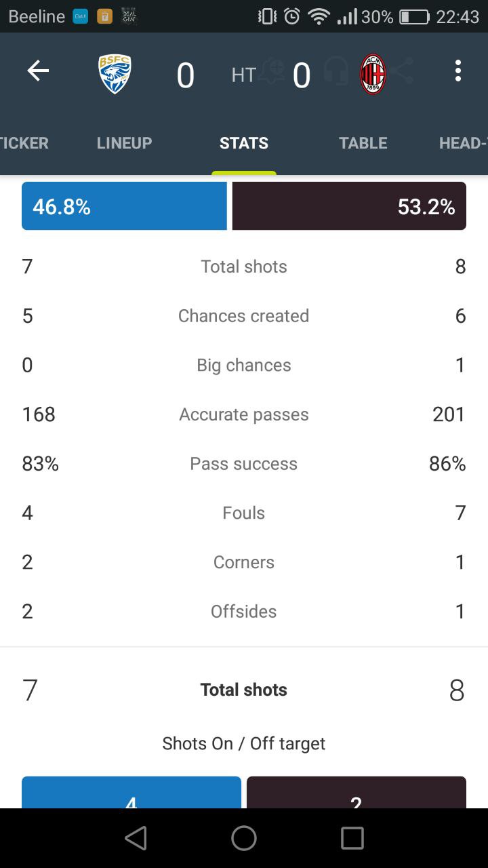Tap the Brescia BSFC team crest

[115, 74]
